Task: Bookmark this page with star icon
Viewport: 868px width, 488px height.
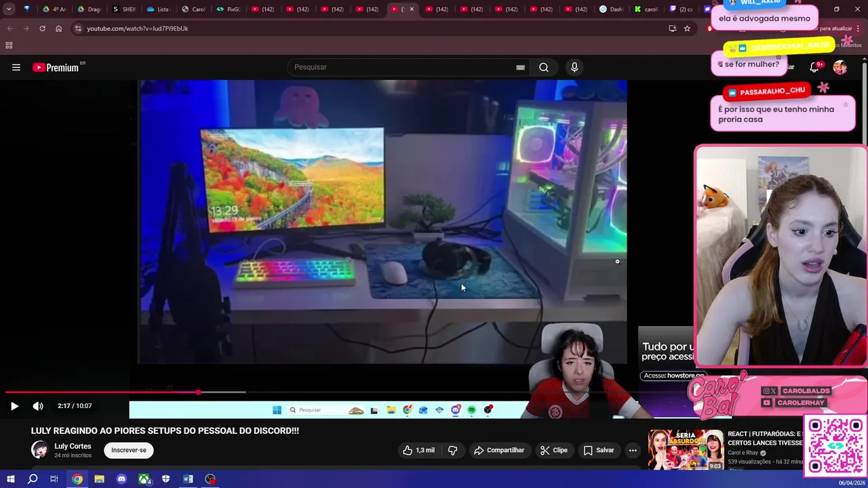Action: tap(687, 28)
